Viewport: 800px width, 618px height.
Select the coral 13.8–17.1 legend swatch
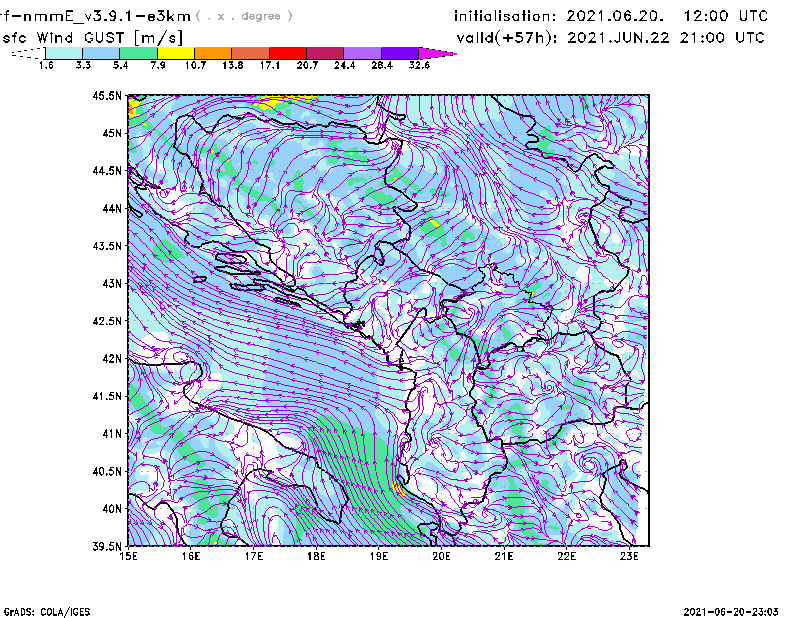point(251,53)
